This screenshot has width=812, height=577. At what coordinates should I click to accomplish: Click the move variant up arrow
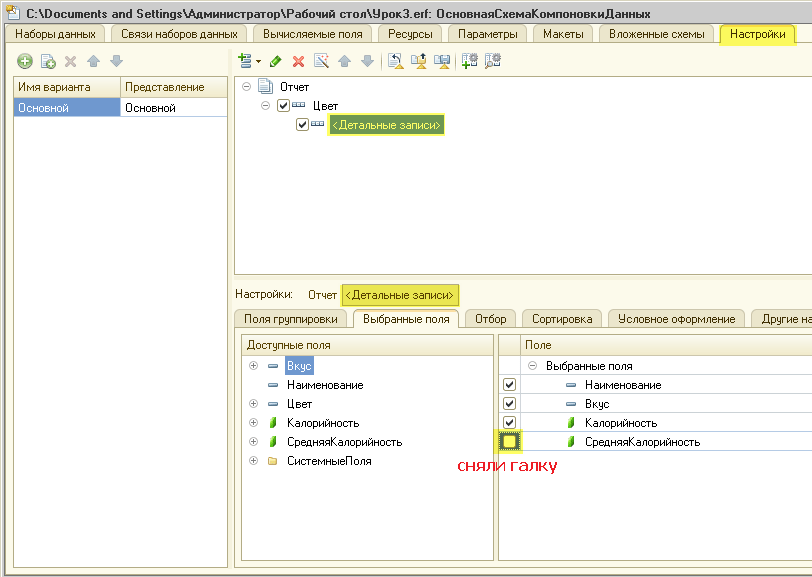click(93, 62)
